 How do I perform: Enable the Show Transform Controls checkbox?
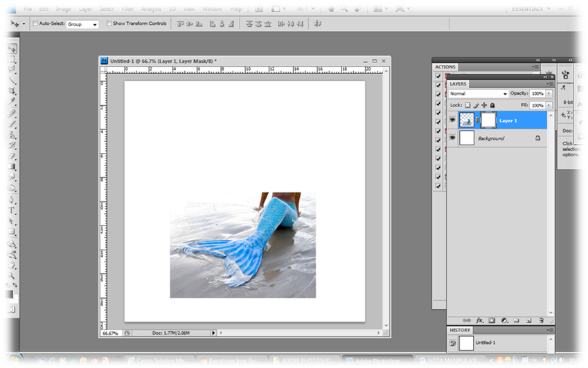click(109, 24)
